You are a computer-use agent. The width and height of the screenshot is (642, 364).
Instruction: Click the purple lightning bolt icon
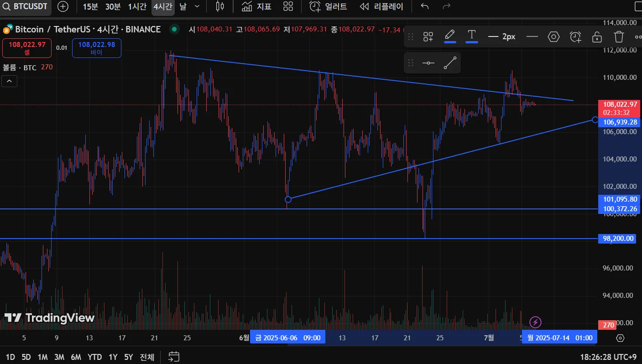coord(535,322)
